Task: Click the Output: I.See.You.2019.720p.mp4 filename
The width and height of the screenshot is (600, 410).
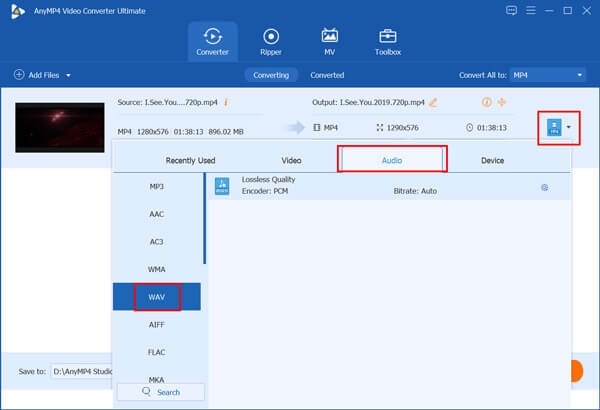Action: [368, 102]
